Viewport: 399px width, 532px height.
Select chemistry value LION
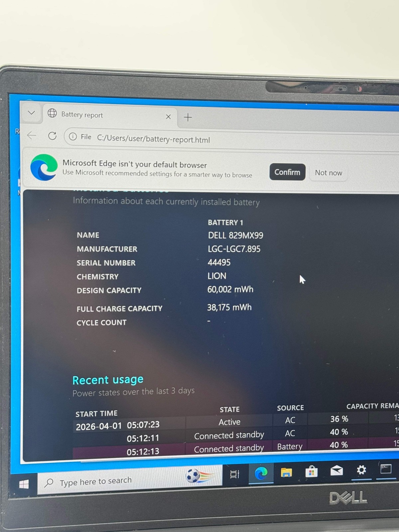[217, 276]
